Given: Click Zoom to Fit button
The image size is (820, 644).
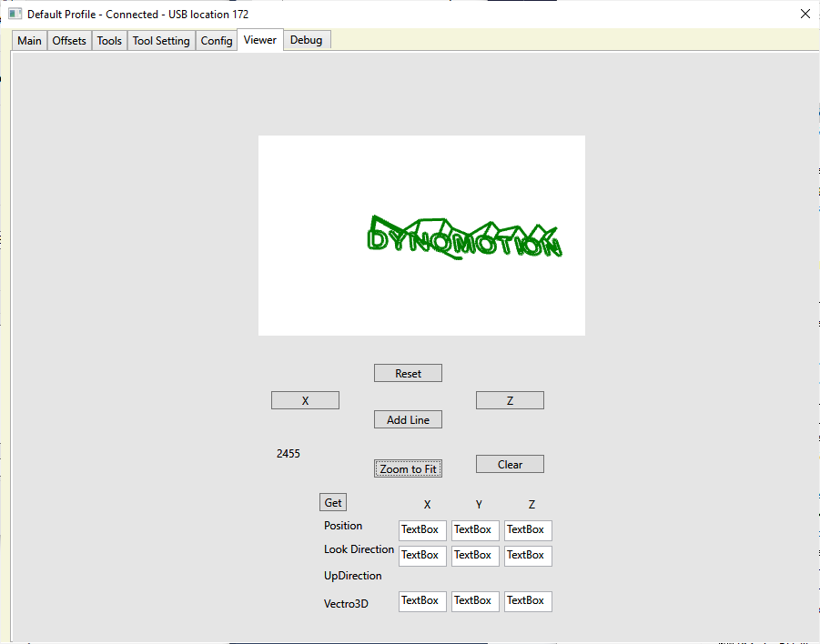Looking at the screenshot, I should (409, 468).
